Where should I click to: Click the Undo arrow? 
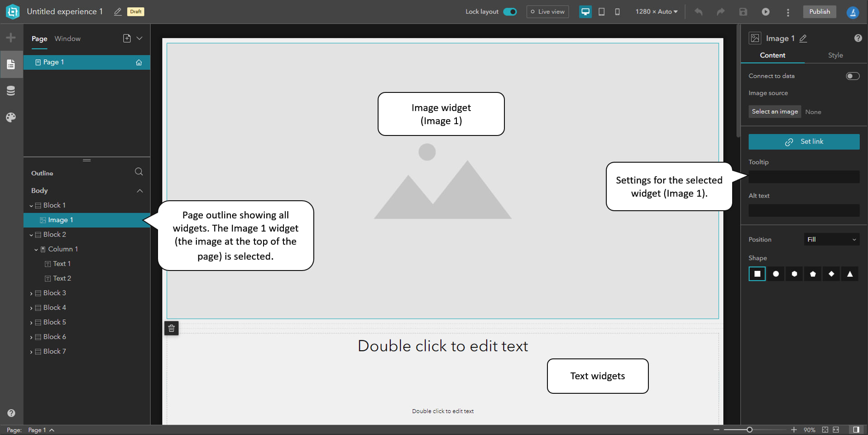pyautogui.click(x=699, y=12)
